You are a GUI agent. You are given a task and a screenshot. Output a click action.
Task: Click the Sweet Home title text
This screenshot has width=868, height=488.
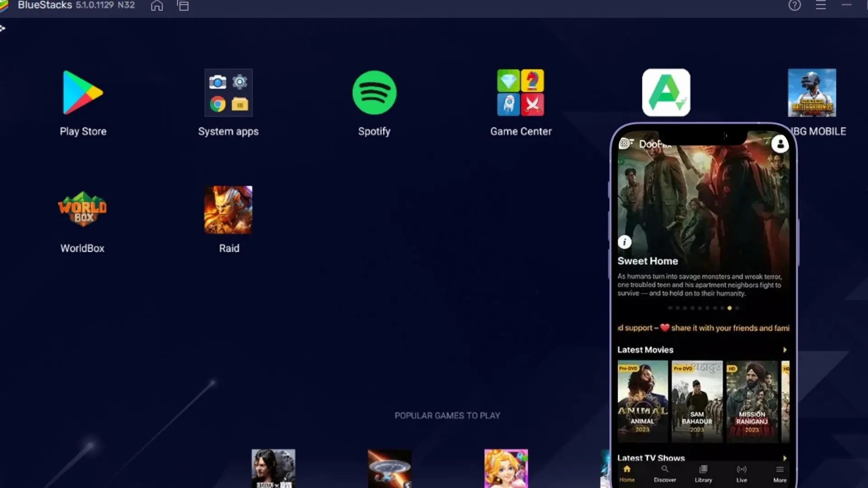pos(647,261)
